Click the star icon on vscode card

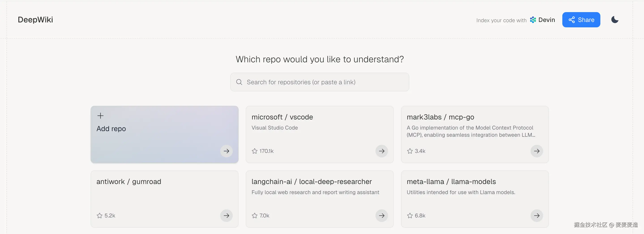point(254,151)
